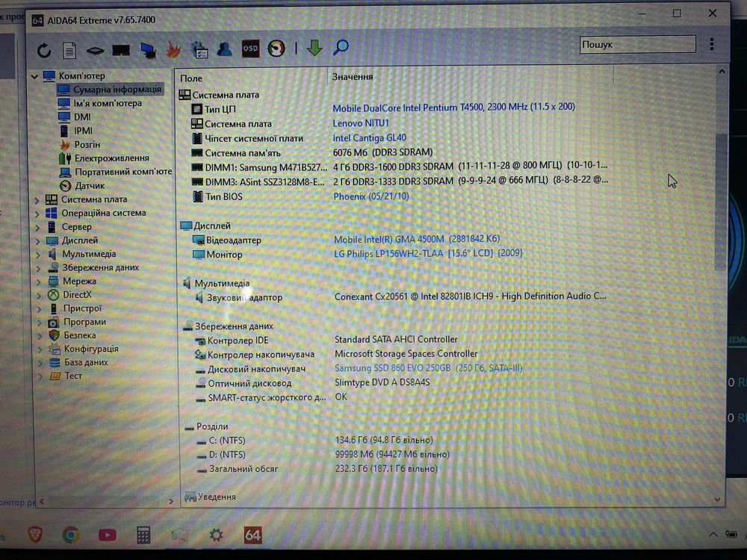Expand the Мультимедіа tree node
This screenshot has height=560, width=747.
(39, 255)
